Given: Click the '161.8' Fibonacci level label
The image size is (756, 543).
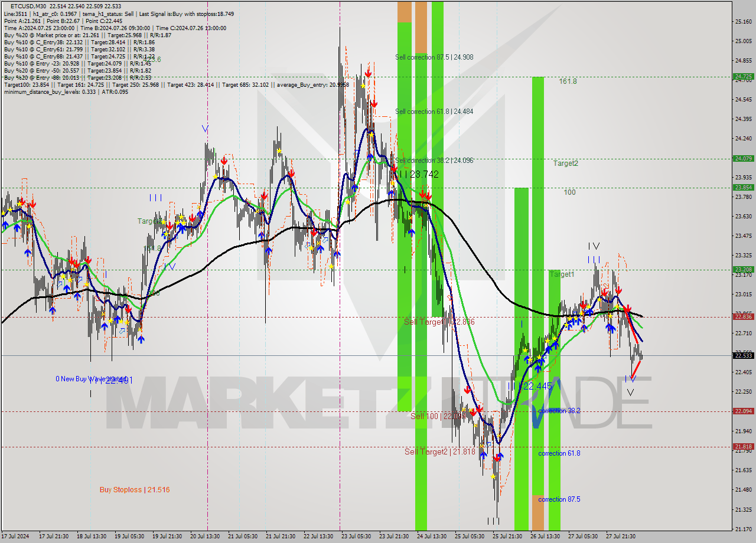Looking at the screenshot, I should (x=568, y=81).
